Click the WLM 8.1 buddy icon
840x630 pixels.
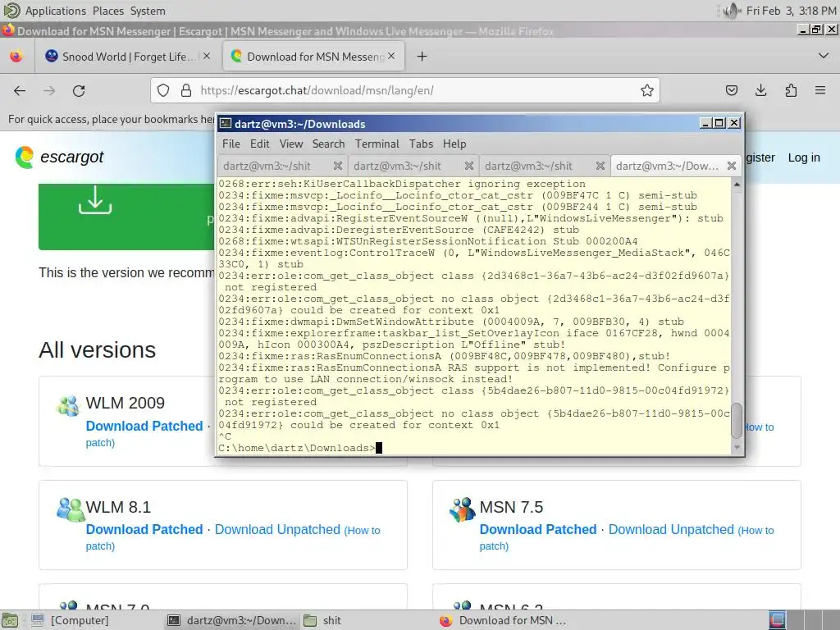tap(71, 509)
